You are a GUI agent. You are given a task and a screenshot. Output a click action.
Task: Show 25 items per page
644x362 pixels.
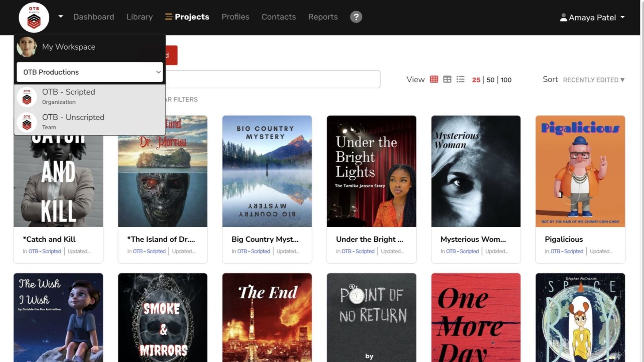[476, 80]
